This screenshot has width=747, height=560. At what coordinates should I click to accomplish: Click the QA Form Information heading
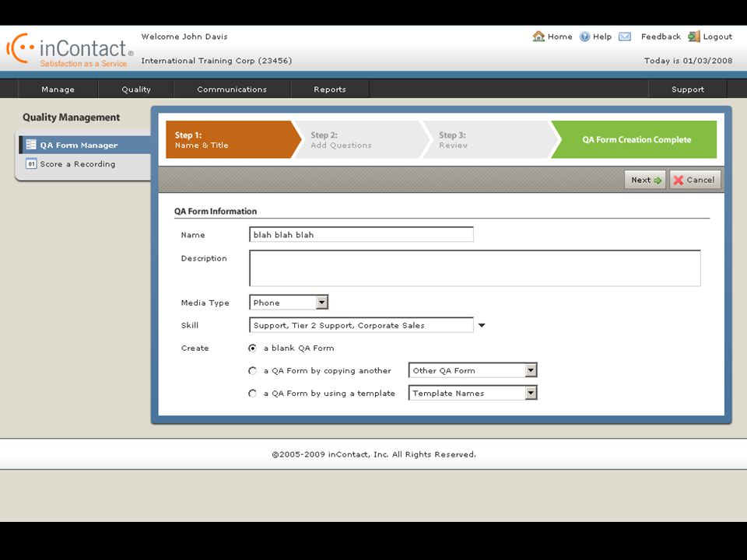(216, 211)
